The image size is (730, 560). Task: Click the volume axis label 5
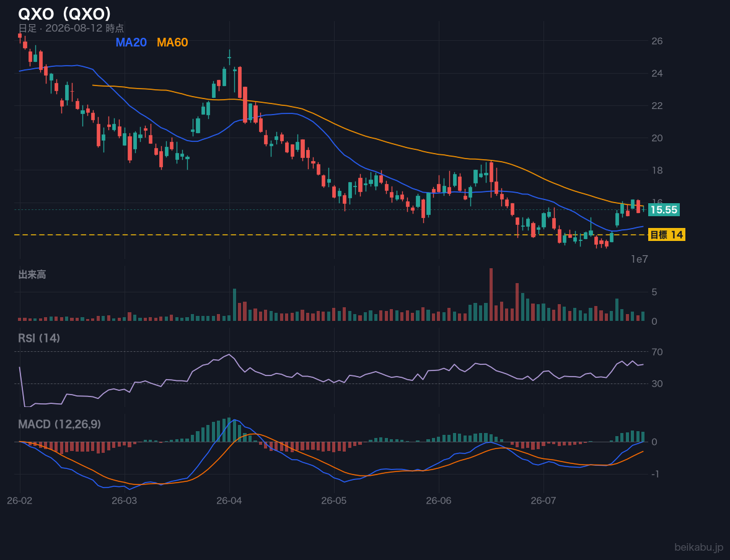(654, 292)
